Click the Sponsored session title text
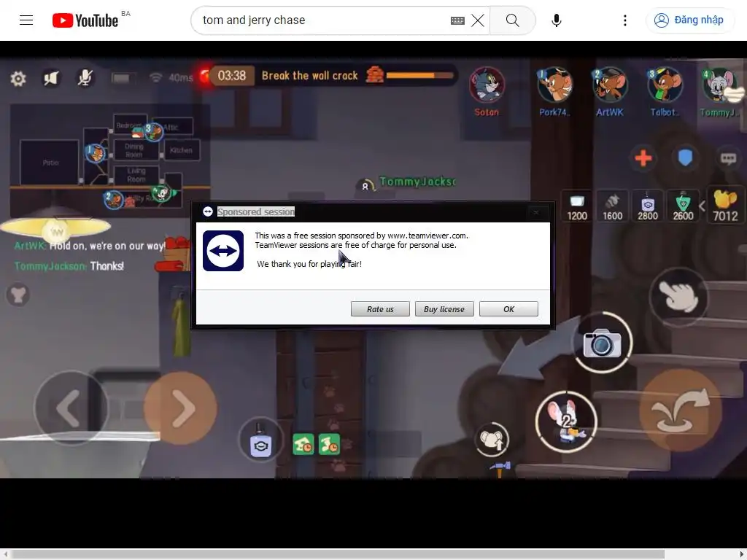 pos(256,211)
